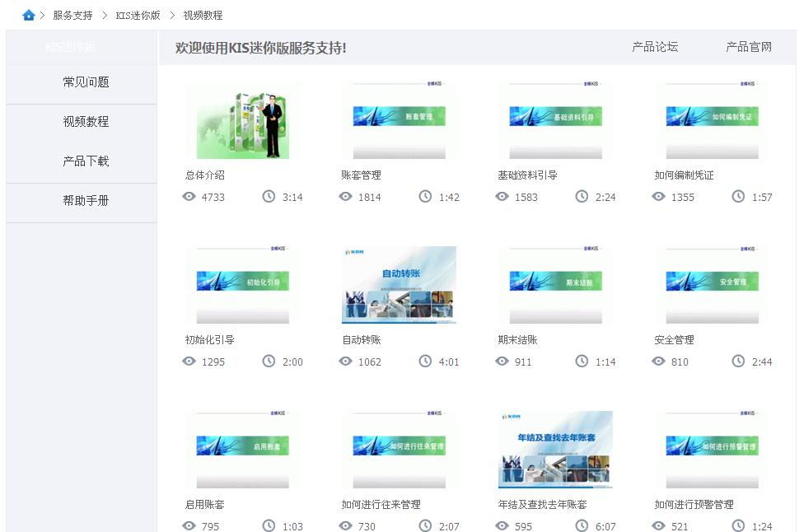This screenshot has height=532, width=804.
Task: Click the clock icon next to 1:57
Action: tap(738, 196)
